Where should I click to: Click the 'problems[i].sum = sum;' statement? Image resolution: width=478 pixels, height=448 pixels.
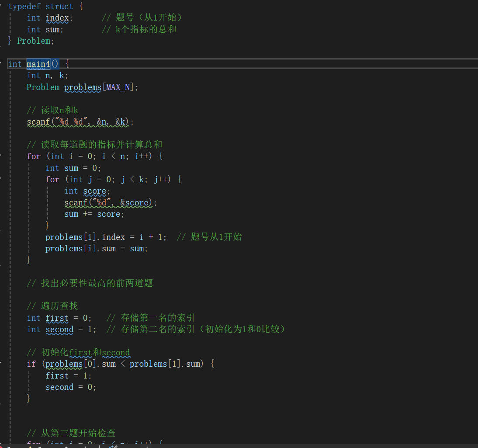(x=96, y=249)
